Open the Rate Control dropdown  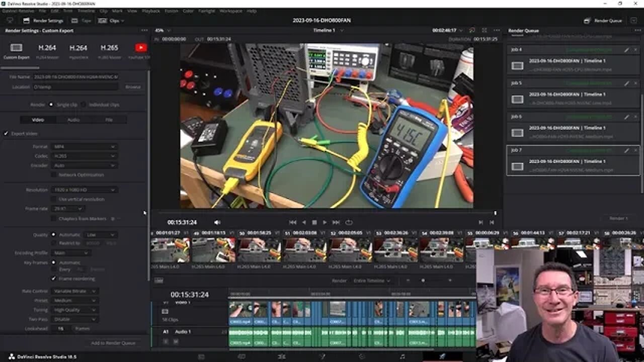pyautogui.click(x=74, y=291)
